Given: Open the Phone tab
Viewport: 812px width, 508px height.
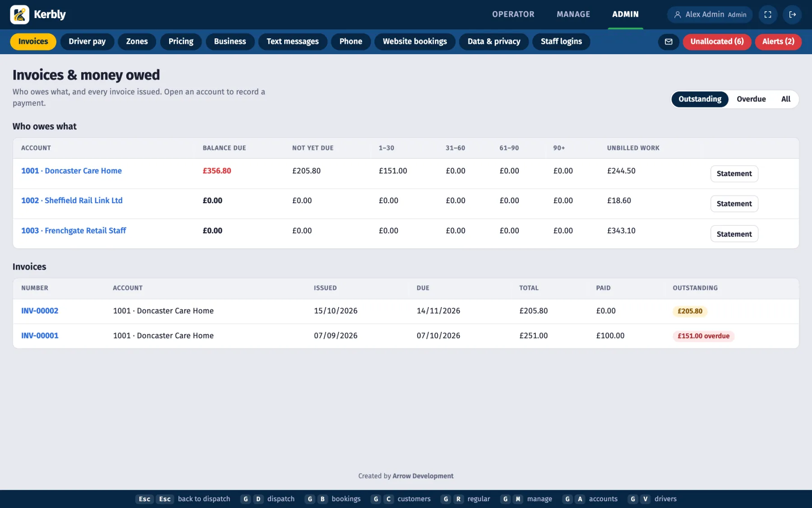Looking at the screenshot, I should [351, 42].
